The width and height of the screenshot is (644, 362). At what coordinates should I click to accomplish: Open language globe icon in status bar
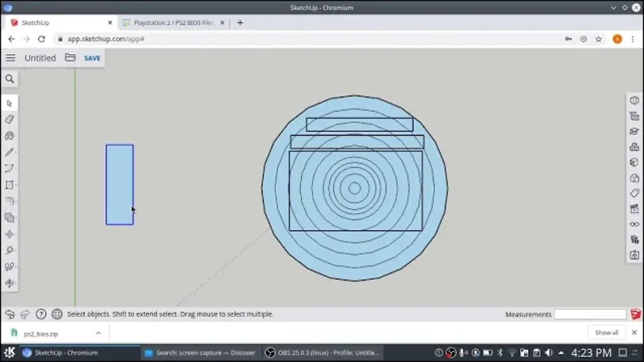tap(57, 314)
